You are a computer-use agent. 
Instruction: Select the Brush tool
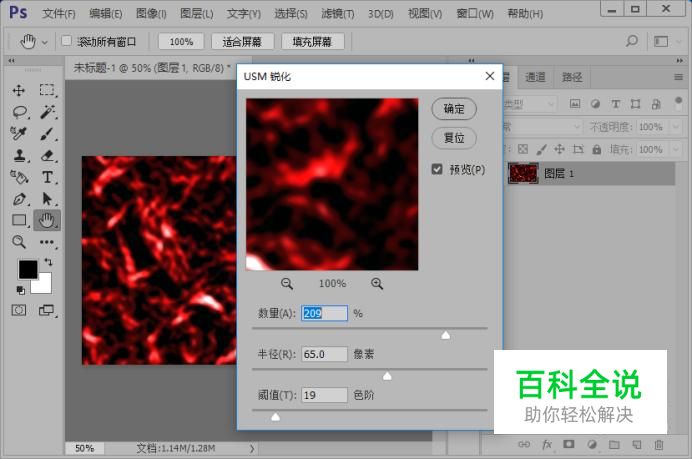point(47,134)
